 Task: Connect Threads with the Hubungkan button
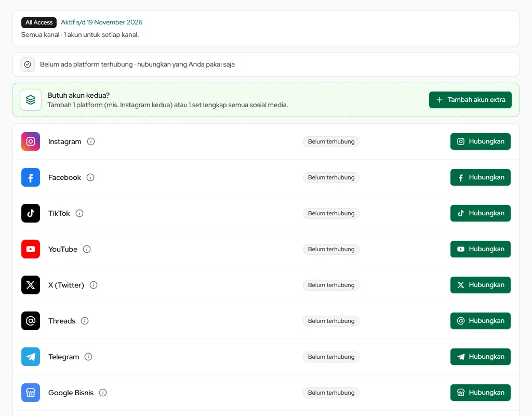[x=481, y=321]
